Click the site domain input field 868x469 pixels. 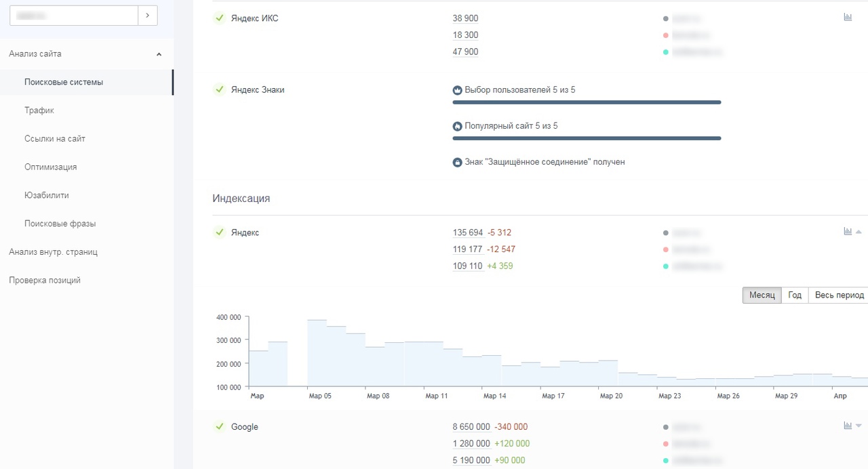point(73,16)
